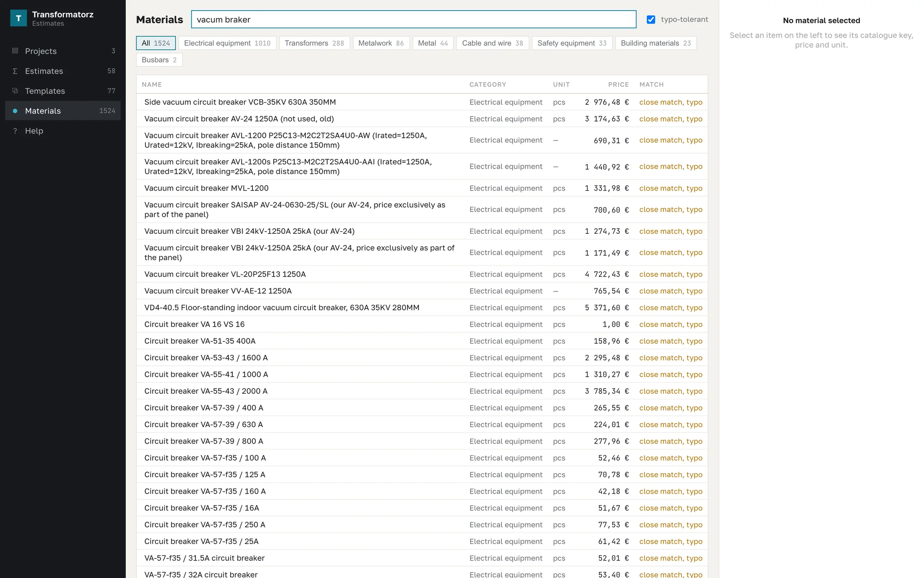The image size is (924, 578).
Task: Filter by Cable and wire category
Action: tap(493, 43)
